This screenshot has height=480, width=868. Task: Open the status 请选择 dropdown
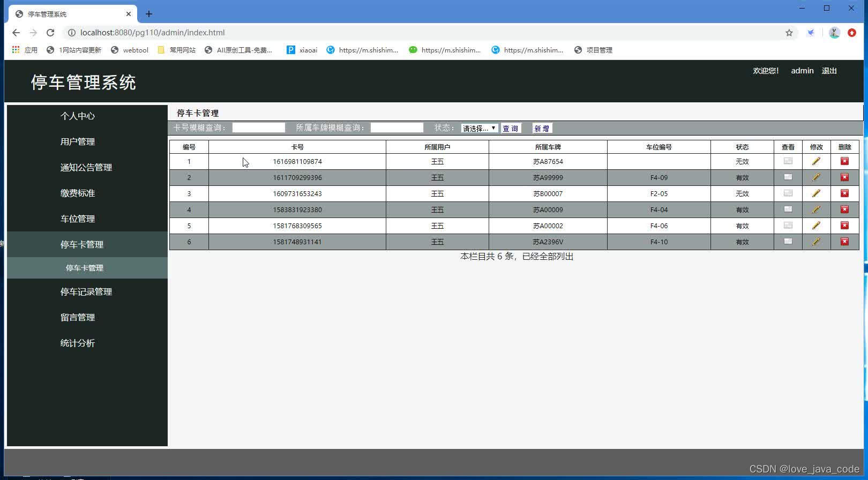coord(480,128)
